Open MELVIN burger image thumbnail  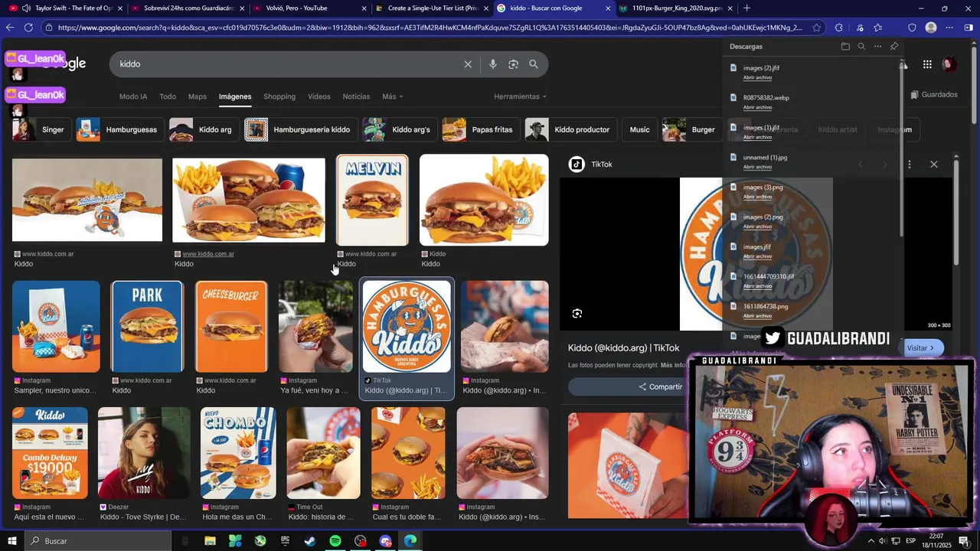(x=372, y=201)
